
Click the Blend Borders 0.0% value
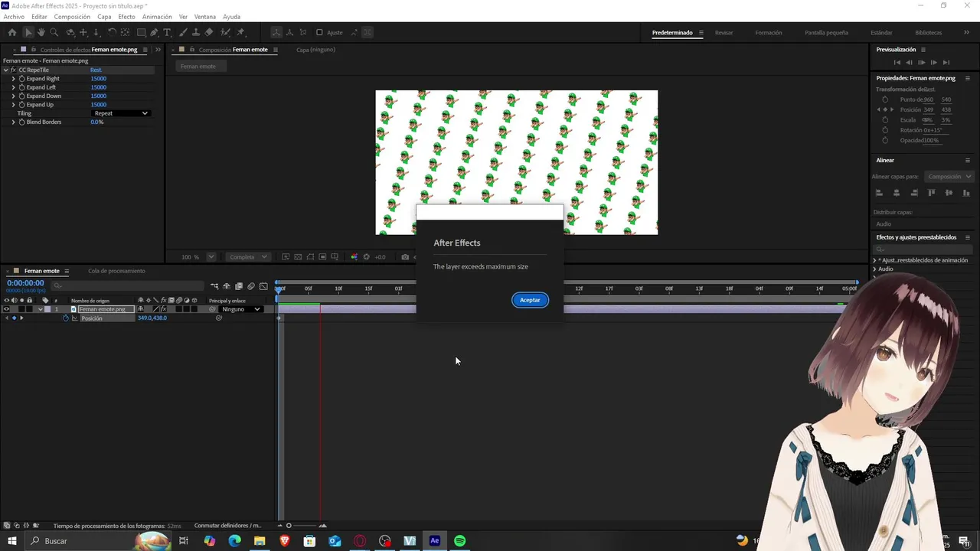click(x=96, y=122)
